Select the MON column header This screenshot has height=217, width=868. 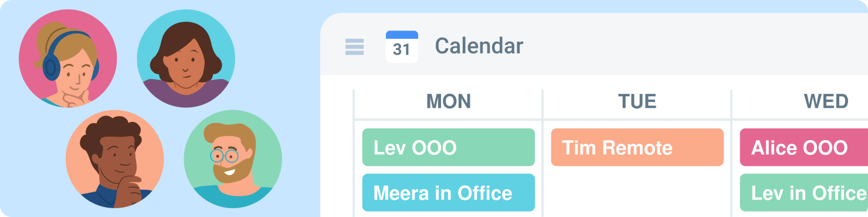tap(449, 101)
